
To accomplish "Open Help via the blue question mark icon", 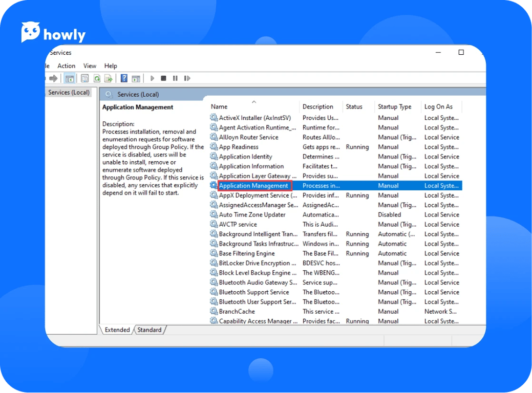I will [x=124, y=78].
